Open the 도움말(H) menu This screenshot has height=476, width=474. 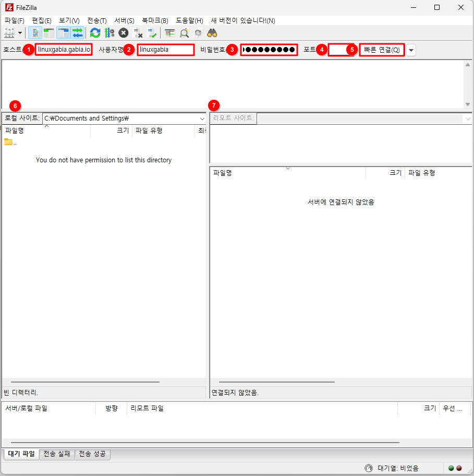(x=189, y=20)
